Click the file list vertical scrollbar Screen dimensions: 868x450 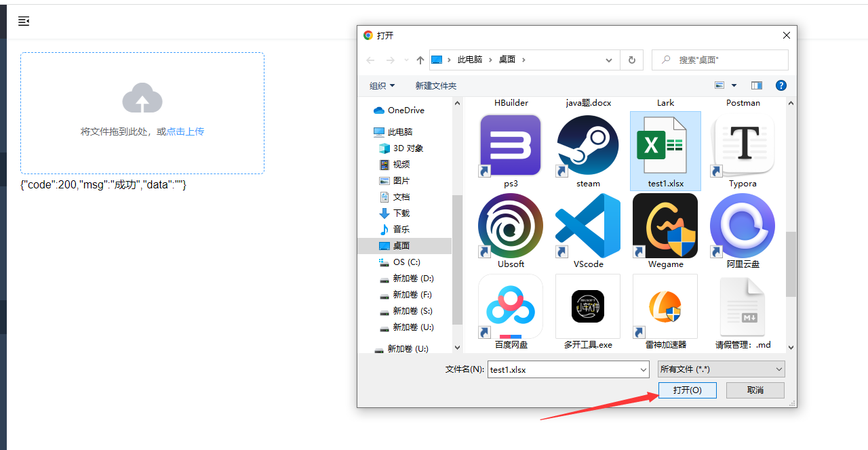click(x=791, y=264)
